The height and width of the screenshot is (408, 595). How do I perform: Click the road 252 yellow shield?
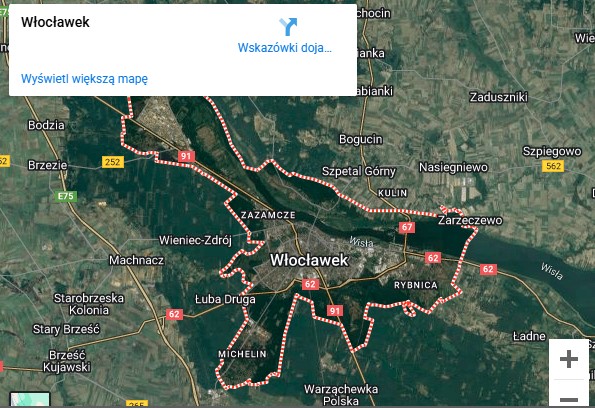[113, 162]
